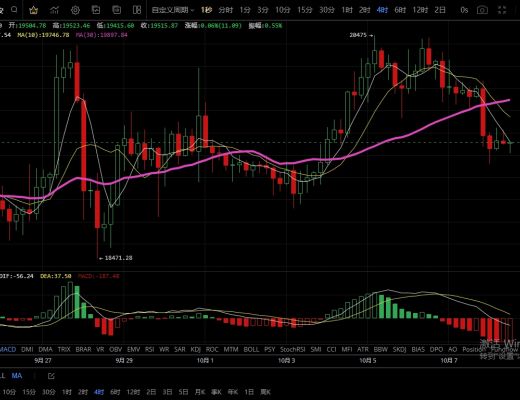The width and height of the screenshot is (520, 400).
Task: Select the VR indicator tab
Action: tap(100, 349)
